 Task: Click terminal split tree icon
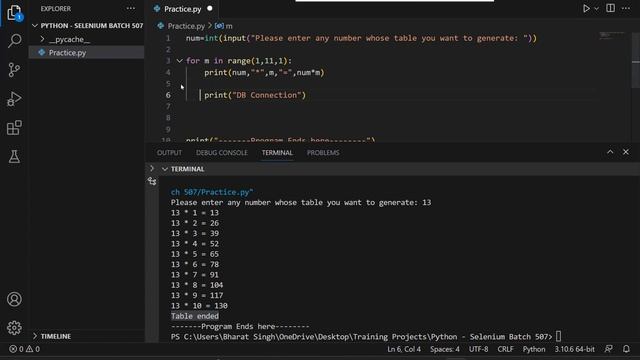tap(152, 181)
